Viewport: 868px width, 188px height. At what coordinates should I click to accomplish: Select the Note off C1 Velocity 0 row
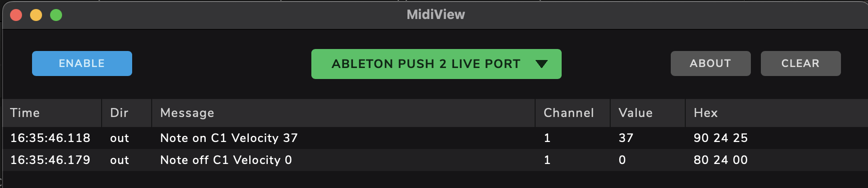click(436, 160)
